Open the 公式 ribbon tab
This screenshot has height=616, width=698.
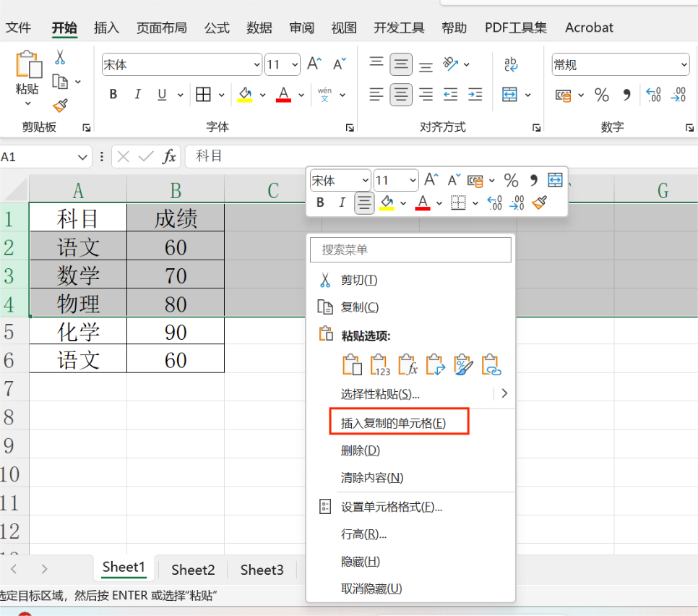(x=217, y=27)
